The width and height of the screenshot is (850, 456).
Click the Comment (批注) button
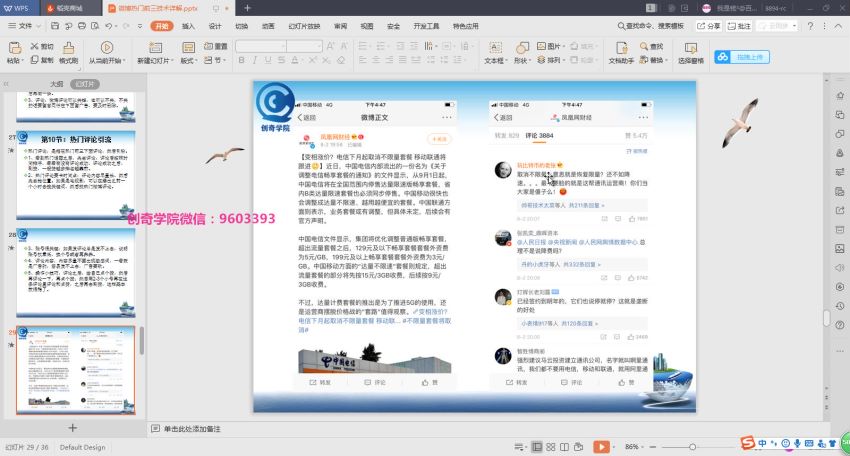739,26
